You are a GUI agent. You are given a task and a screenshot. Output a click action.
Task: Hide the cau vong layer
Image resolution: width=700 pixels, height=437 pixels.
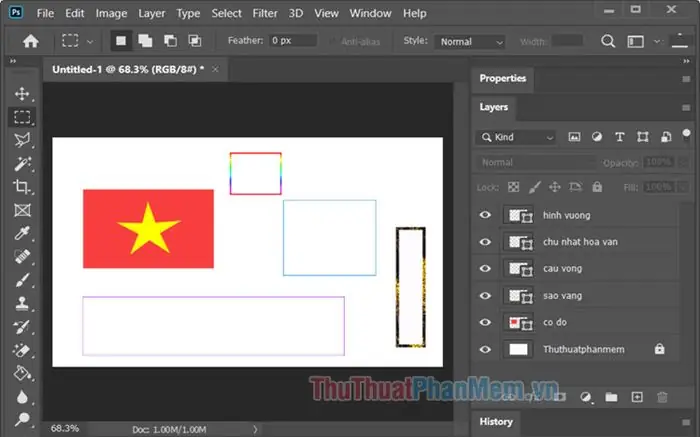(485, 269)
